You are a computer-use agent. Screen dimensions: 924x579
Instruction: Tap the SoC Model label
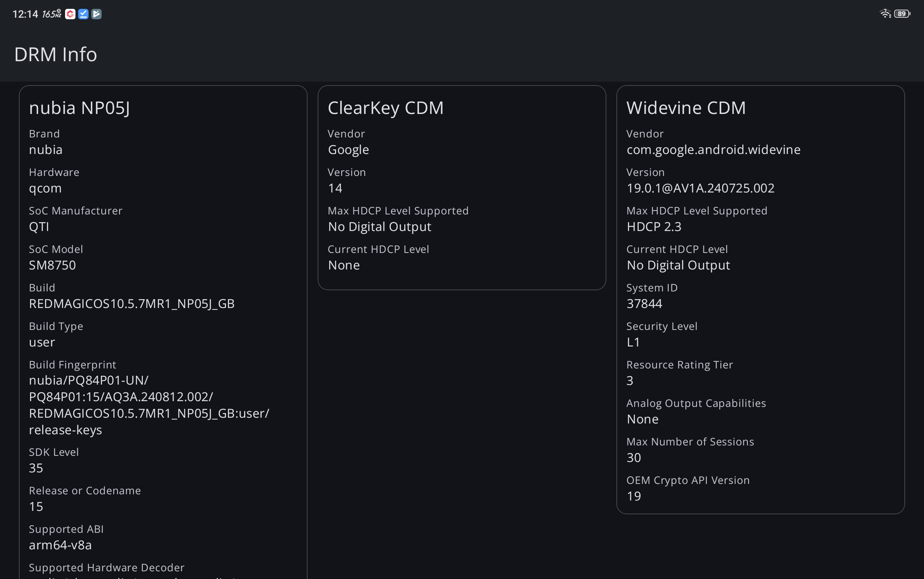[56, 249]
